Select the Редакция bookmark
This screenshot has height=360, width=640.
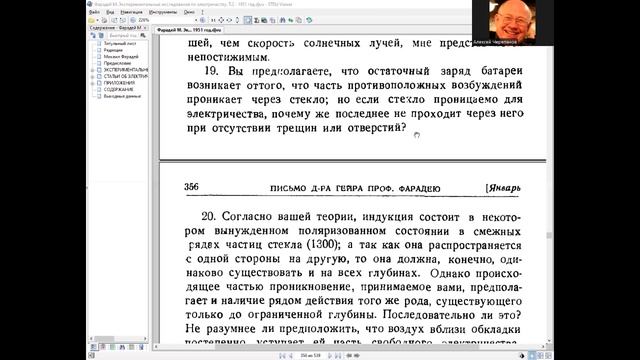tap(113, 50)
